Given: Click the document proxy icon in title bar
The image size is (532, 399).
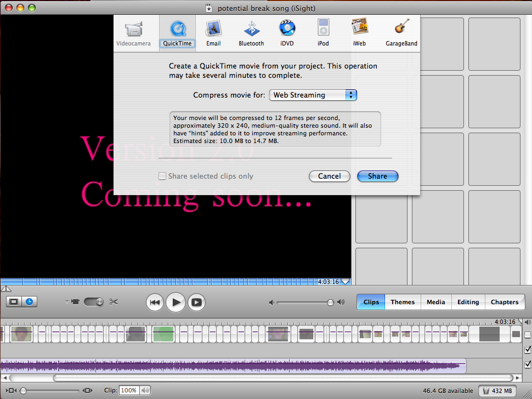Looking at the screenshot, I should (209, 8).
